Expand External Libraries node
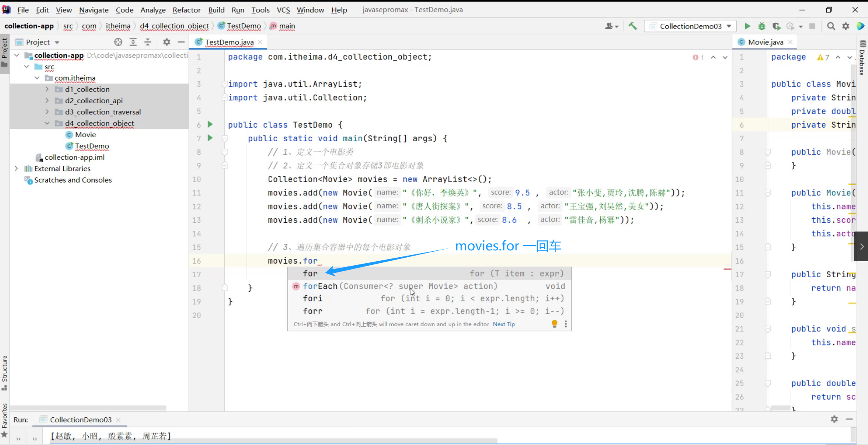 (x=16, y=169)
